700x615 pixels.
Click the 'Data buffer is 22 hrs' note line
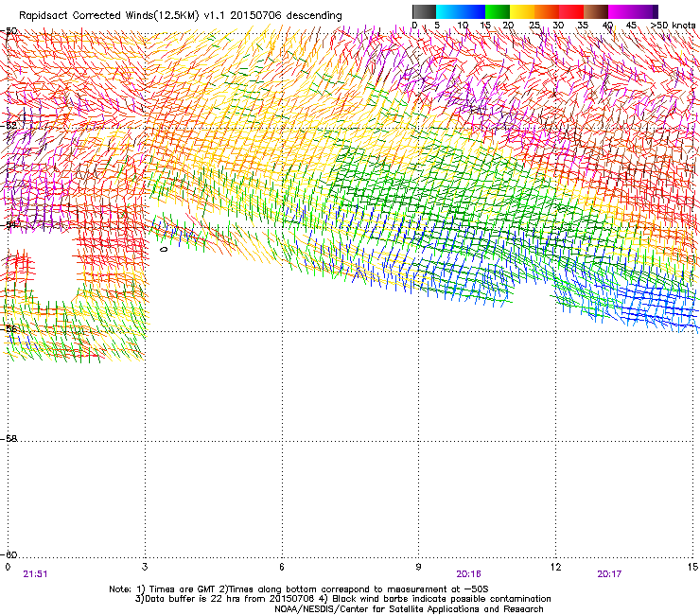click(225, 599)
